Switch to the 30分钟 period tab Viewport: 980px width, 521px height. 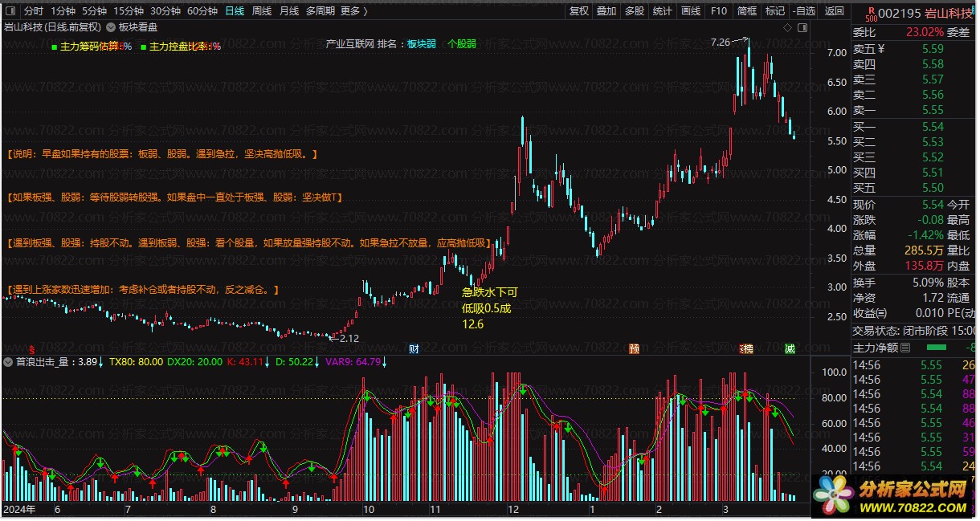click(x=165, y=11)
